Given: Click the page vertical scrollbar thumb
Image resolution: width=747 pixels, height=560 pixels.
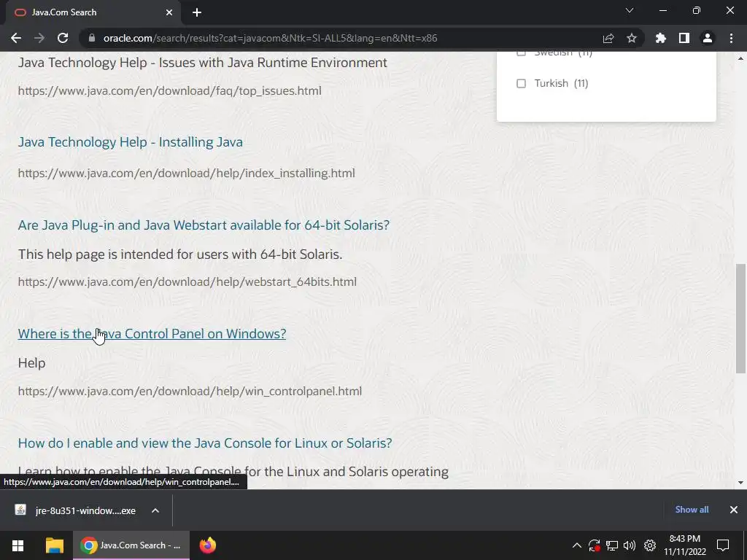Looking at the screenshot, I should coord(740,319).
